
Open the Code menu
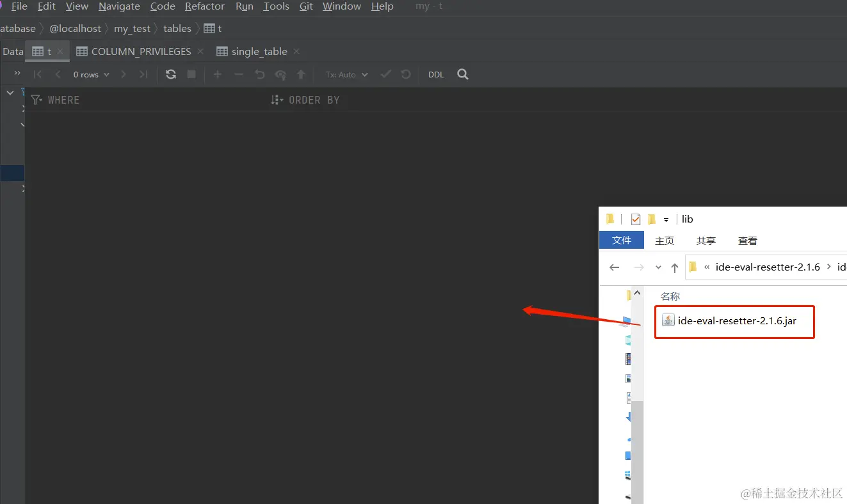(x=163, y=6)
